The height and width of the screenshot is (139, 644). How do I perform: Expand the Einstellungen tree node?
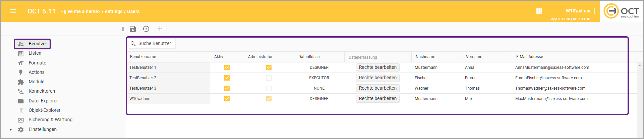tap(11, 130)
